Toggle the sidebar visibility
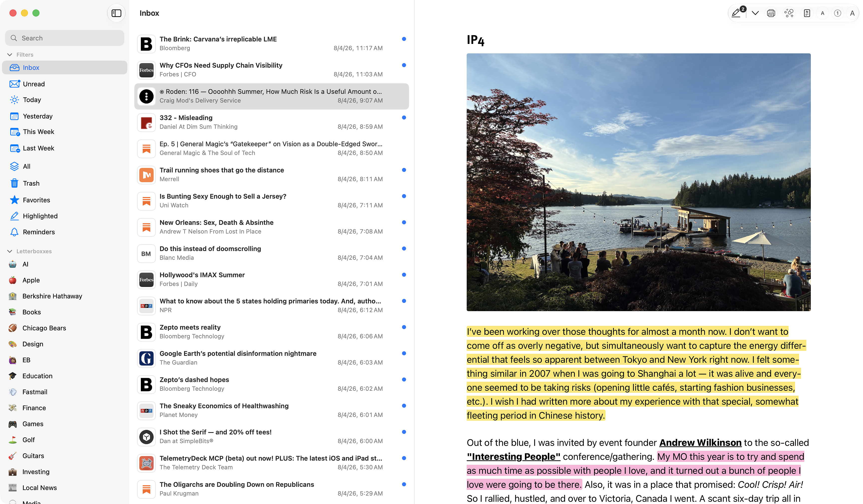 click(116, 13)
